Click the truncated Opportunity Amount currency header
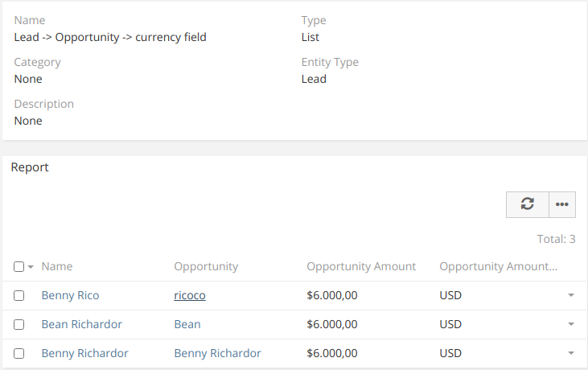 pyautogui.click(x=498, y=266)
